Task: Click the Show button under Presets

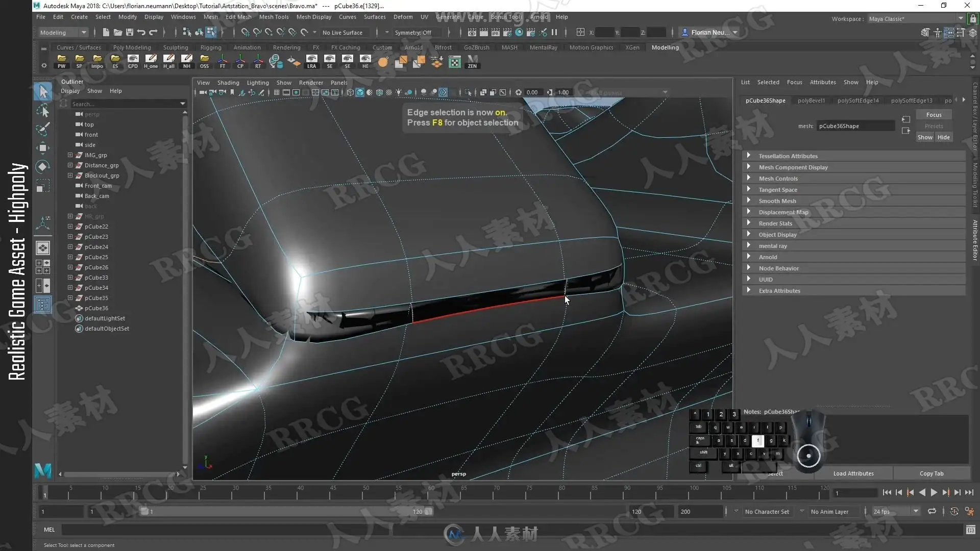Action: (x=925, y=137)
